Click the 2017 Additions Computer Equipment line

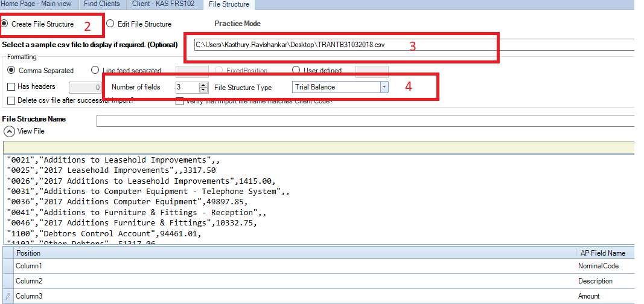click(128, 202)
